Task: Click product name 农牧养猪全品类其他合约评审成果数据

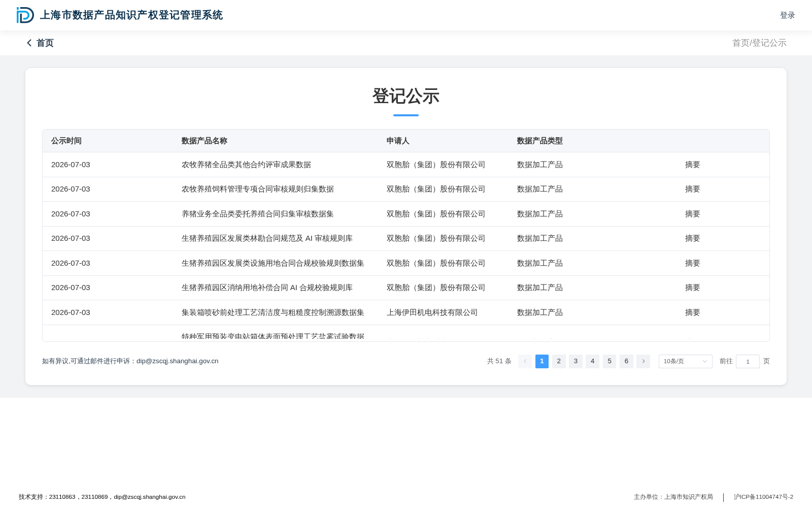Action: pyautogui.click(x=246, y=165)
